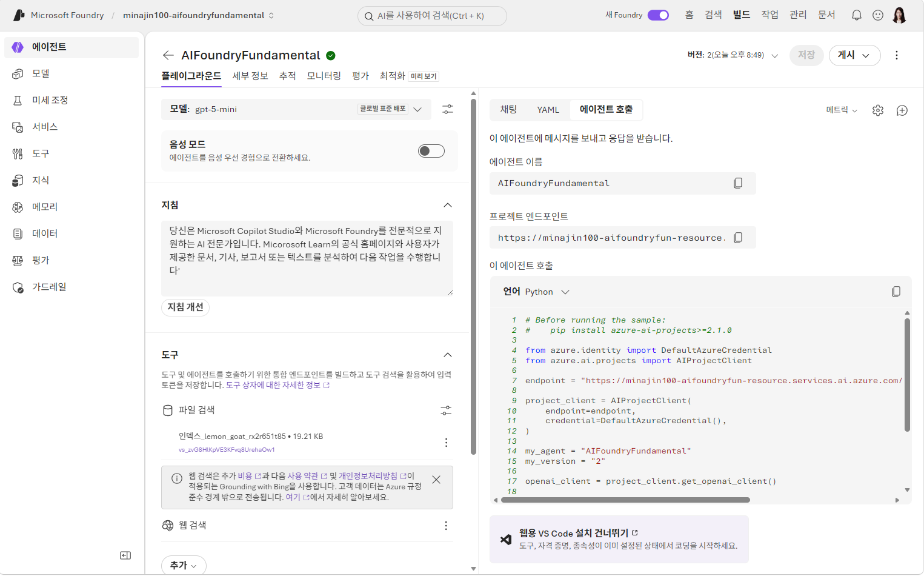Open 빌드 in the top navigation
Screen dimensions: 924x576
pos(741,15)
